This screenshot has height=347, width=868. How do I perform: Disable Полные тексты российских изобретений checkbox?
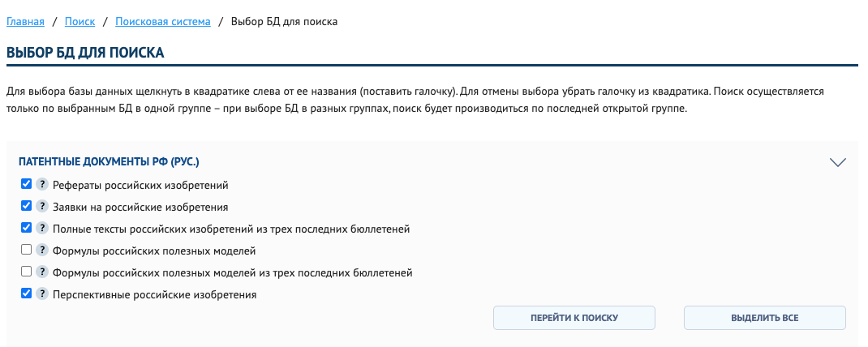tap(27, 228)
